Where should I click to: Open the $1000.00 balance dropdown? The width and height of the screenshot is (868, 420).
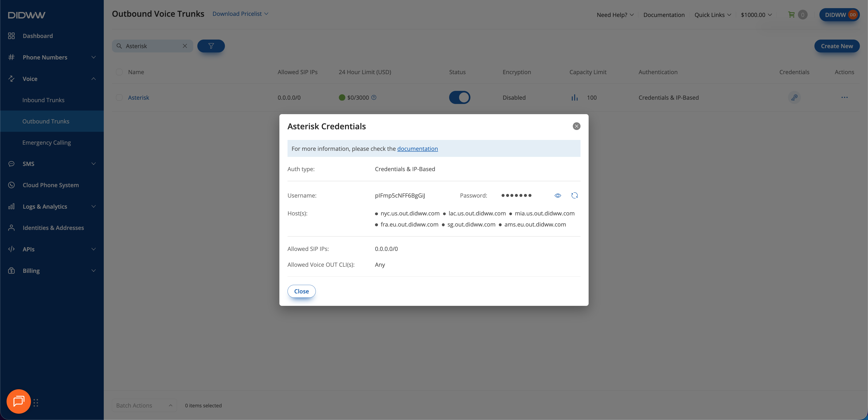(x=756, y=15)
